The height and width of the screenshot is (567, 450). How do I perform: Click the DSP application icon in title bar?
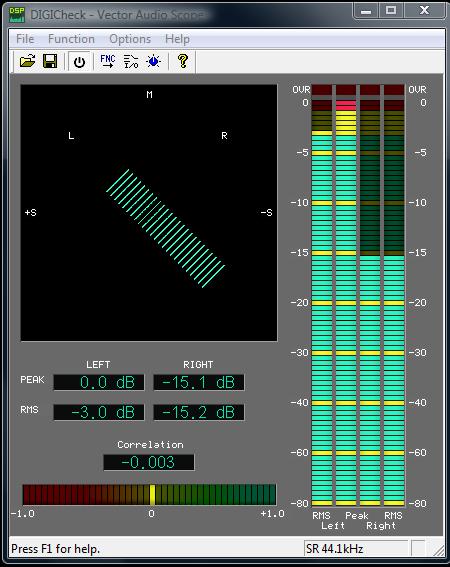point(17,14)
